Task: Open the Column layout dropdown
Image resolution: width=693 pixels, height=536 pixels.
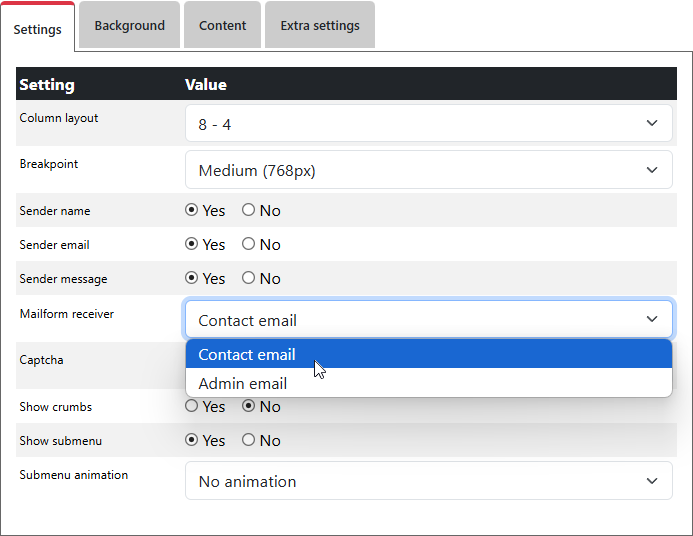Action: pyautogui.click(x=428, y=124)
